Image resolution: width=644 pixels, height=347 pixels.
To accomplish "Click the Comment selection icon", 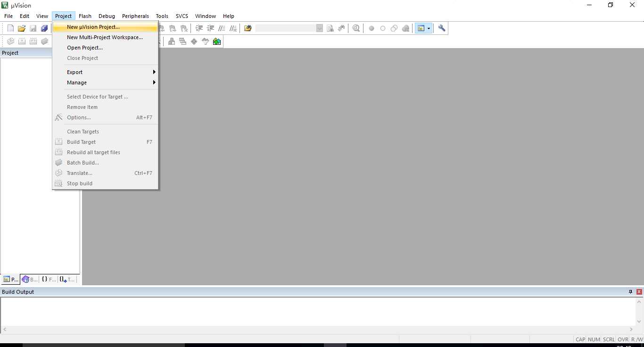I will click(222, 28).
